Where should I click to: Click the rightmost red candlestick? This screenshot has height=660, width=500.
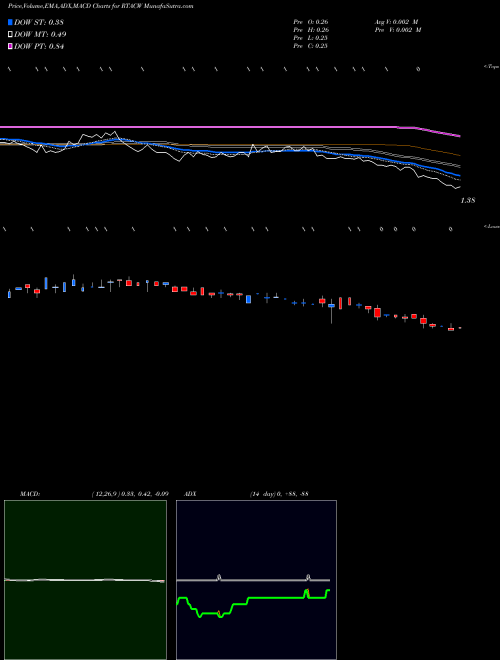tap(460, 327)
